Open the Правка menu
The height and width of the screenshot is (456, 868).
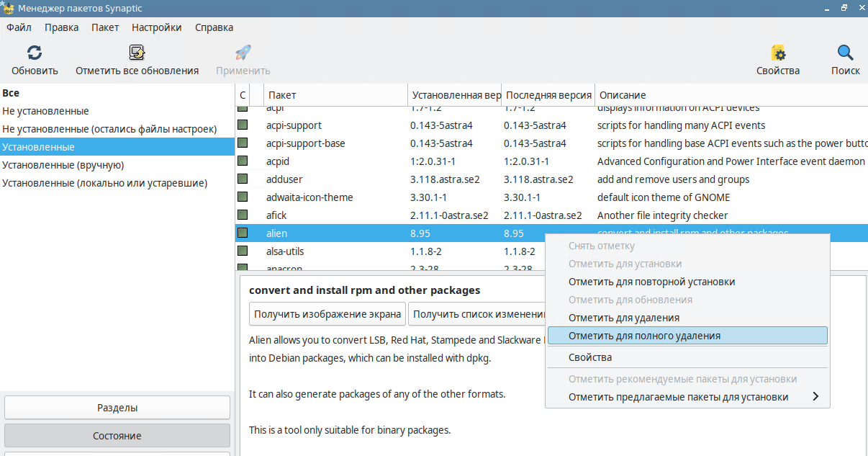point(62,27)
